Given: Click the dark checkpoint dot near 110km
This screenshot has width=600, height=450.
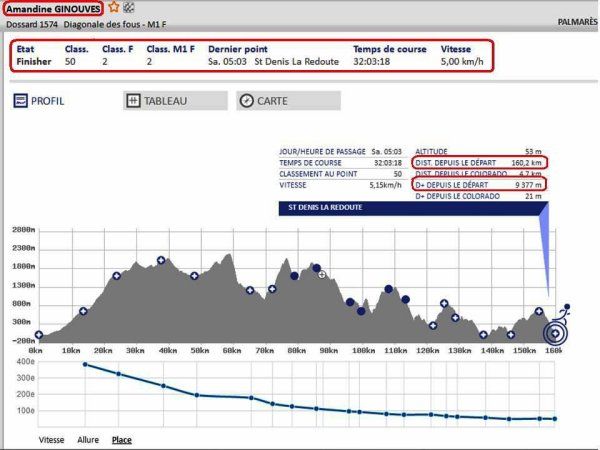Looking at the screenshot, I should [x=388, y=290].
